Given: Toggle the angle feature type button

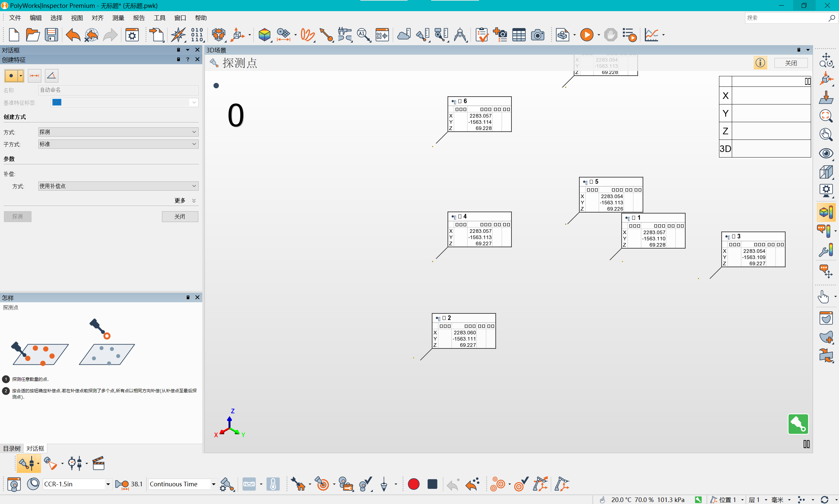Looking at the screenshot, I should pos(51,75).
